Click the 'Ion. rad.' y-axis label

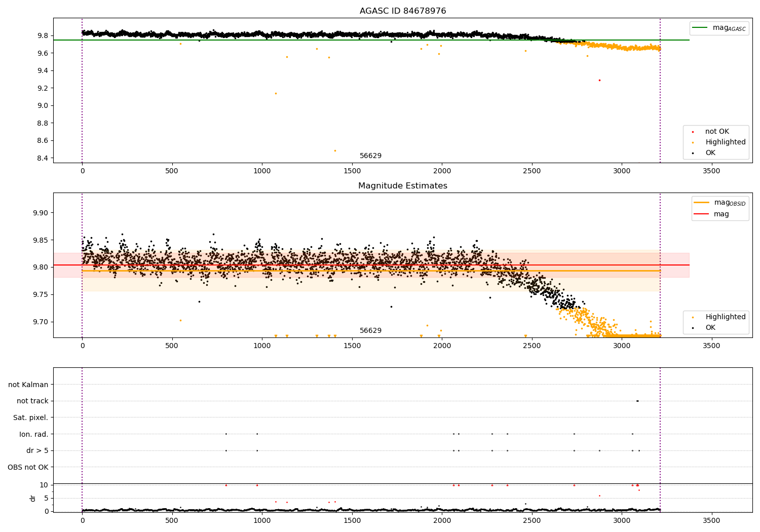coord(34,434)
